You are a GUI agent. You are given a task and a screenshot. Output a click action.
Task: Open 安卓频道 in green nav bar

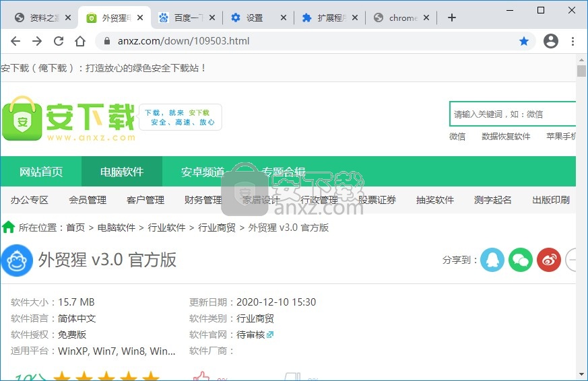[x=203, y=172]
